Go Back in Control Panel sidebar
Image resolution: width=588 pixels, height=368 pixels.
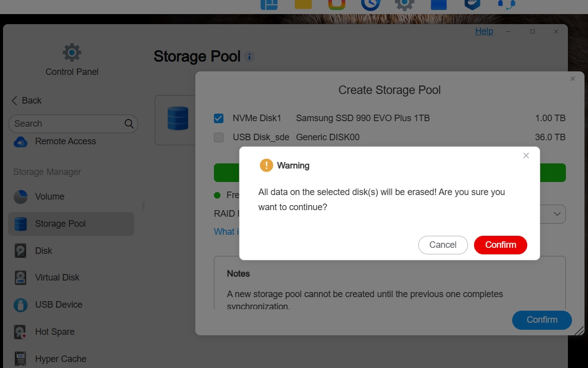(26, 101)
